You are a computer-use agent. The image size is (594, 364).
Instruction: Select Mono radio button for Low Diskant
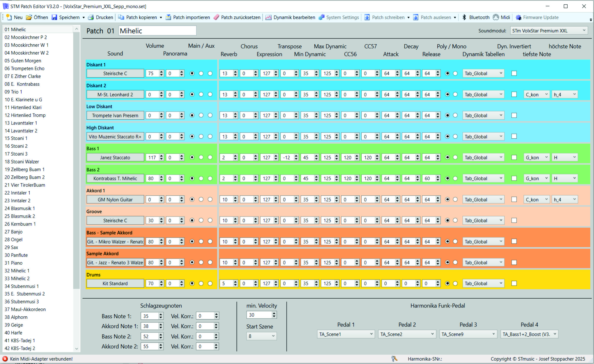click(x=455, y=115)
